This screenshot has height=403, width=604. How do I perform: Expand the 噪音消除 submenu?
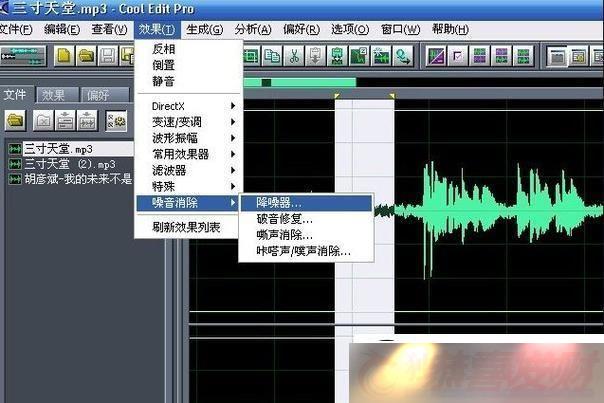(188, 203)
